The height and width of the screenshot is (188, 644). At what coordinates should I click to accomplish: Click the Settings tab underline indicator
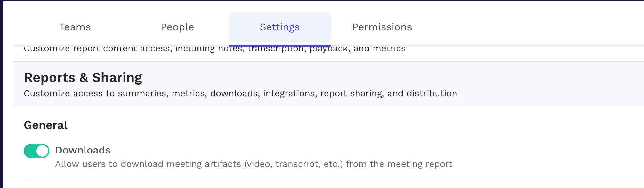(279, 45)
